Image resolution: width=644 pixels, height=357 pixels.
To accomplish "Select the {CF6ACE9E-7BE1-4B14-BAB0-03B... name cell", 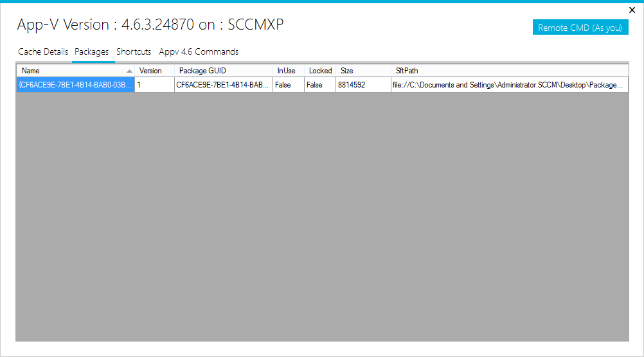I will click(76, 85).
